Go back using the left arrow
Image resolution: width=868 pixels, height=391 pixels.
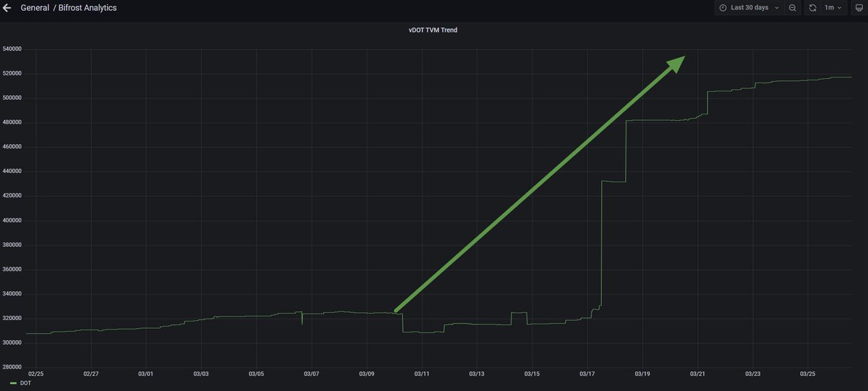tap(7, 8)
